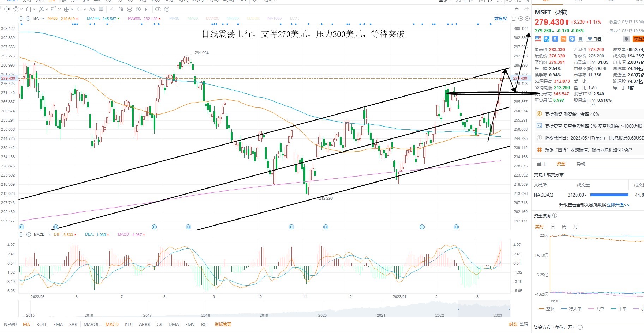Expand the trend line tool dropdown arrow
Image resolution: width=644 pixels, height=333 pixels.
(x=21, y=9)
